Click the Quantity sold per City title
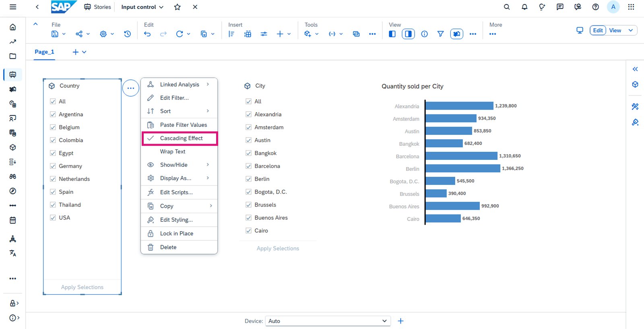644x329 pixels. coord(413,86)
